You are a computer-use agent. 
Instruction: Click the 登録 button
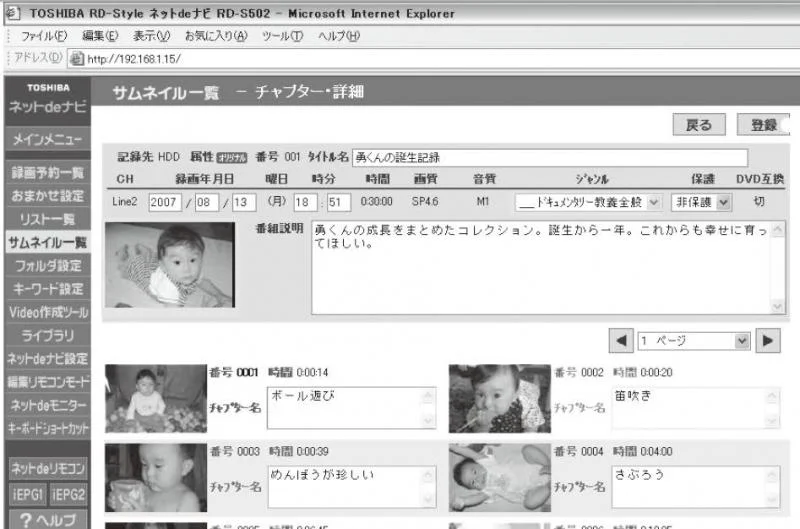[763, 124]
